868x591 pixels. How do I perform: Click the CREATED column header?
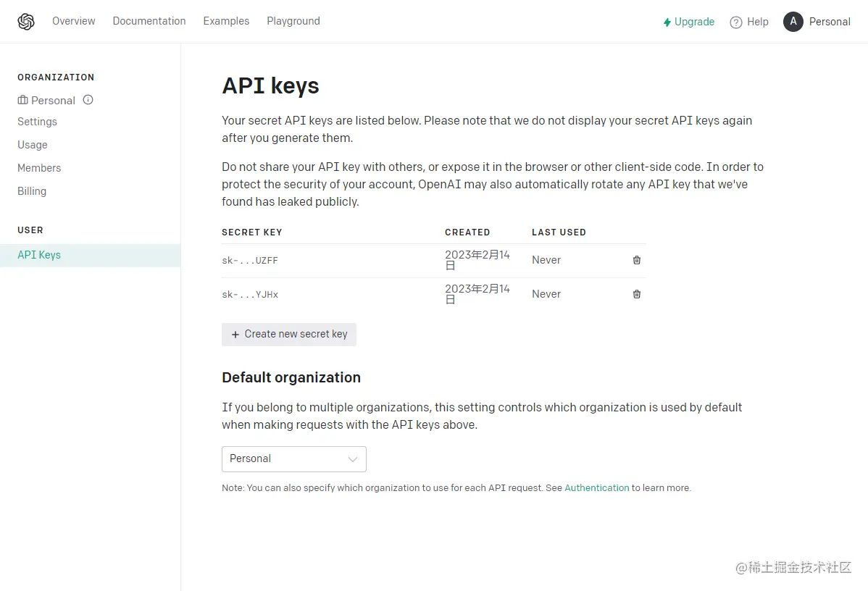point(467,232)
